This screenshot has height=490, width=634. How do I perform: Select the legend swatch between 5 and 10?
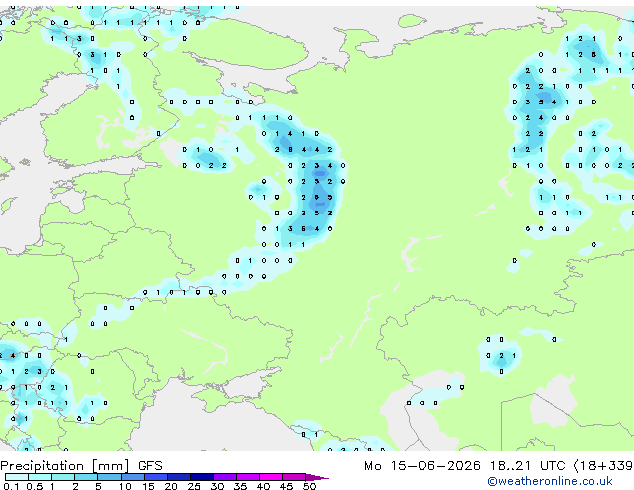(110, 477)
